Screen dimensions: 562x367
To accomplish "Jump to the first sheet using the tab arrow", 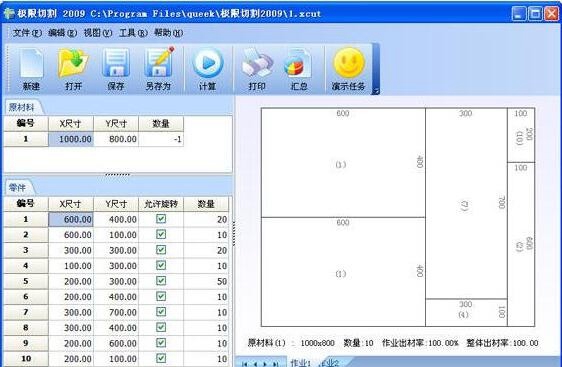I will (x=245, y=364).
